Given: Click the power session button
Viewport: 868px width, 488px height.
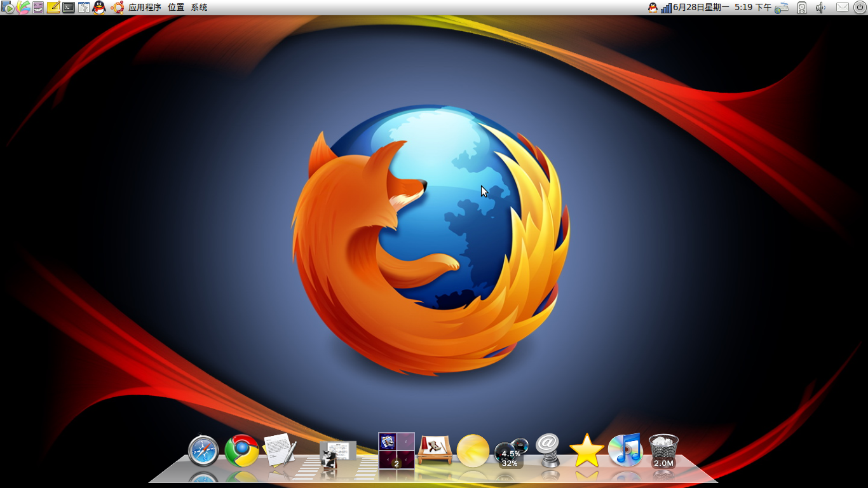Looking at the screenshot, I should [858, 8].
